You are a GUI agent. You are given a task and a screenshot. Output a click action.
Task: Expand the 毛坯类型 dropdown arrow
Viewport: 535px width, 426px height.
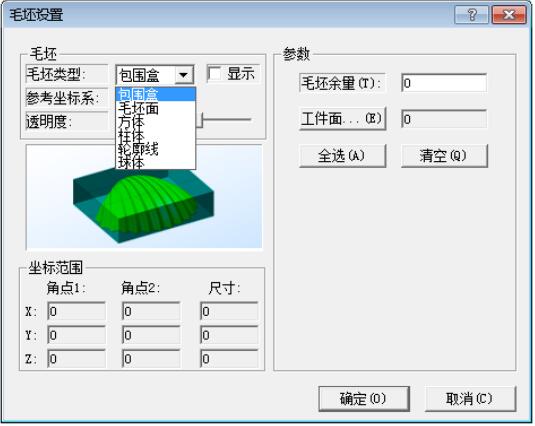184,75
